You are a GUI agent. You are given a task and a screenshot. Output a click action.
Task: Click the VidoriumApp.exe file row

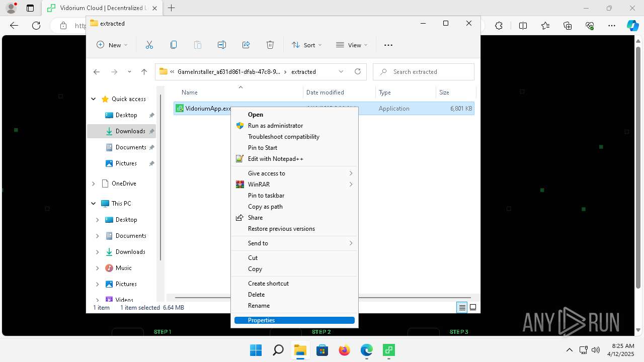click(324, 109)
